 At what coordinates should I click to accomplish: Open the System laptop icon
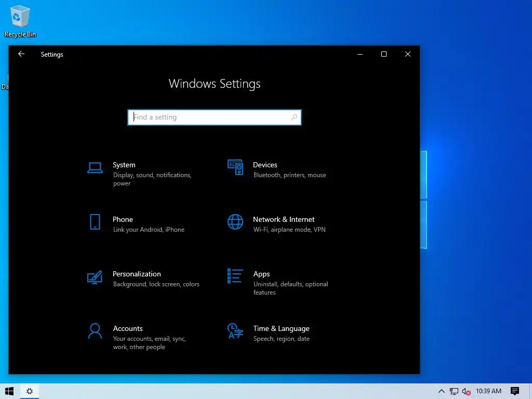pos(95,168)
